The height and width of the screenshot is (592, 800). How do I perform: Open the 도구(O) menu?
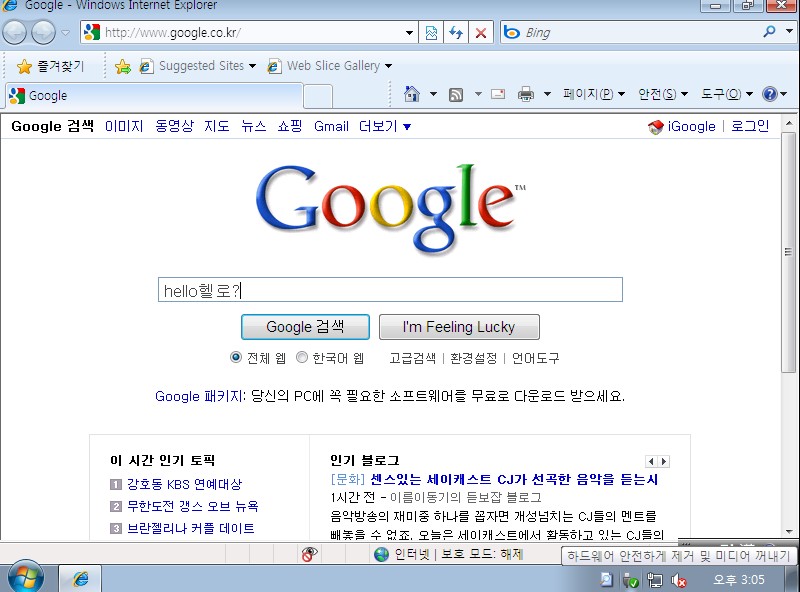point(727,94)
